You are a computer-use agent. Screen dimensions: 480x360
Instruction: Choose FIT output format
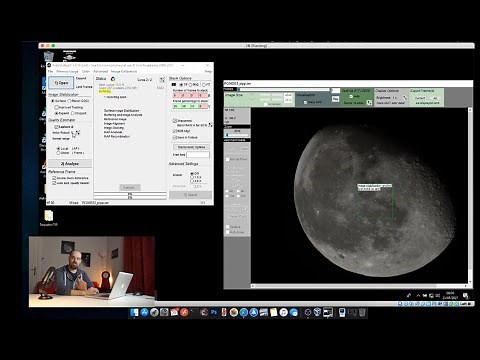206,85
